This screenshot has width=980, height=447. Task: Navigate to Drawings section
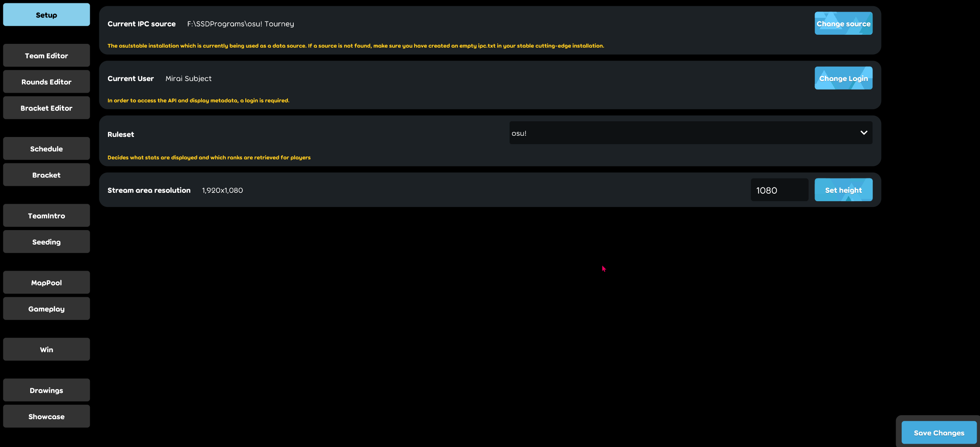(46, 389)
